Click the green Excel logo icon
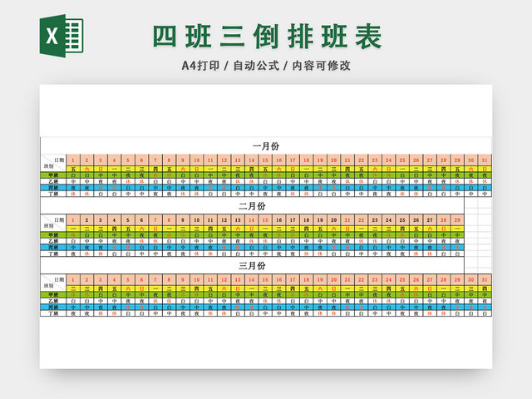Viewport: 532px width, 399px height. 62,36
